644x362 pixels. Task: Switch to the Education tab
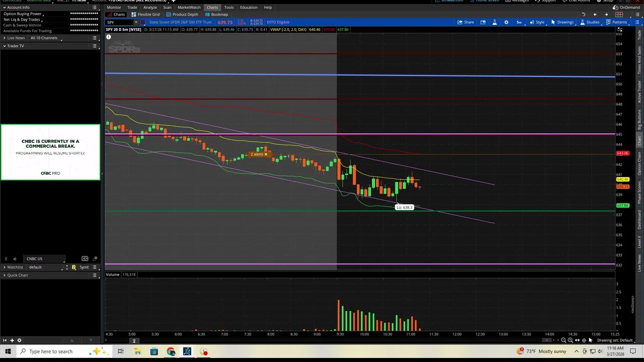[x=249, y=7]
